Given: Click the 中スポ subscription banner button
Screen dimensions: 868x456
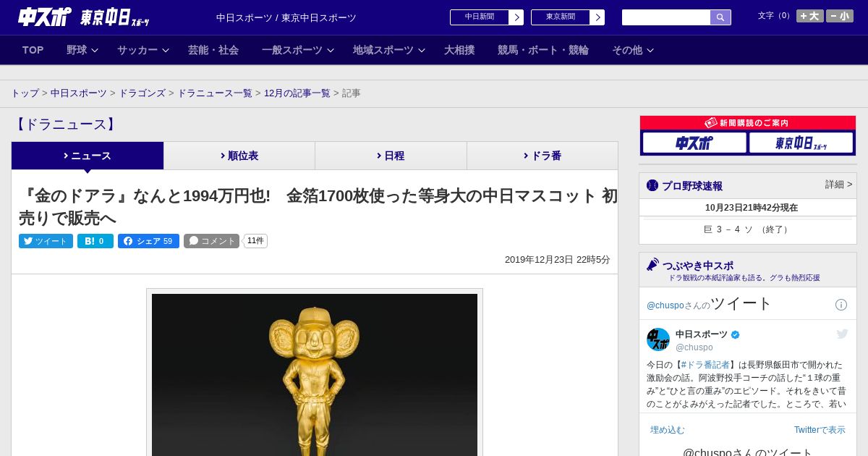Looking at the screenshot, I should pos(694,143).
